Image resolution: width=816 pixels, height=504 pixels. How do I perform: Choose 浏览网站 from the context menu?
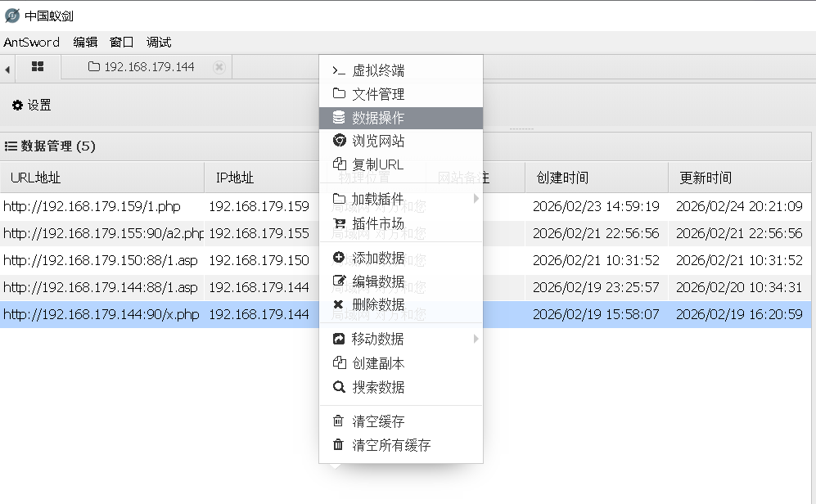(401, 141)
